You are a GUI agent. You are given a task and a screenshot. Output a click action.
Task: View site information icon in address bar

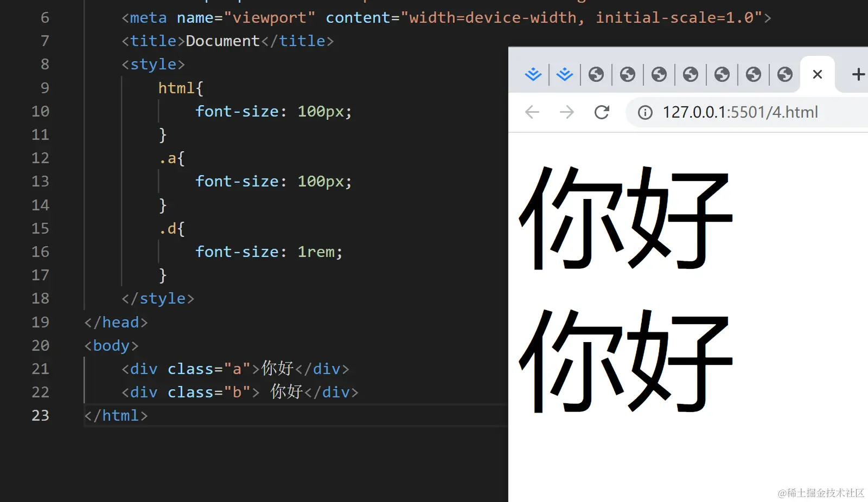[x=645, y=112]
